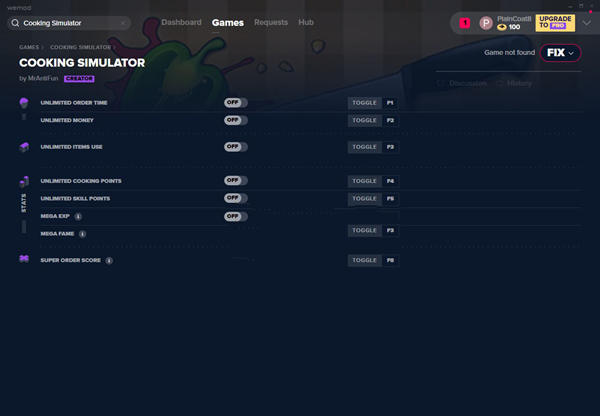
Task: Change the F8 hotkey for Super Order Score
Action: (x=390, y=260)
